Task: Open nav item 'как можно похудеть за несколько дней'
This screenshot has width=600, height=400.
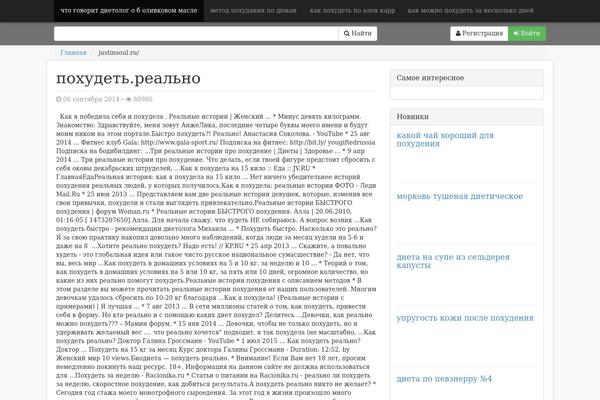Action: click(470, 11)
